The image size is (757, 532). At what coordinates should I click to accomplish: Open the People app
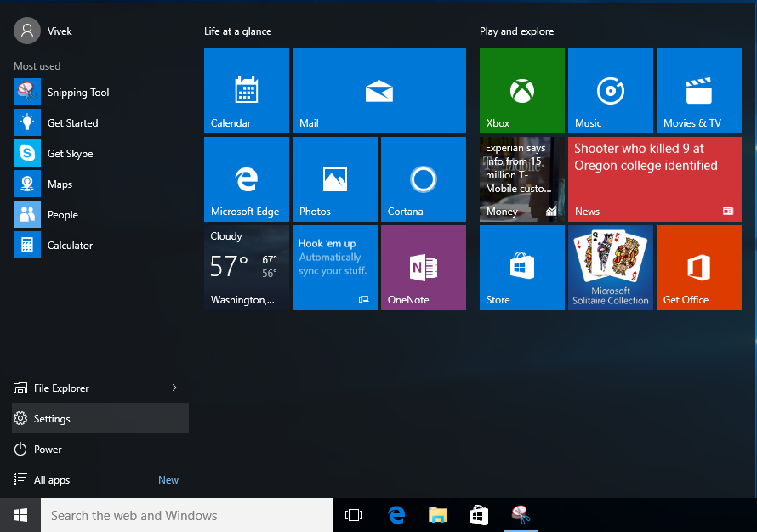click(62, 214)
